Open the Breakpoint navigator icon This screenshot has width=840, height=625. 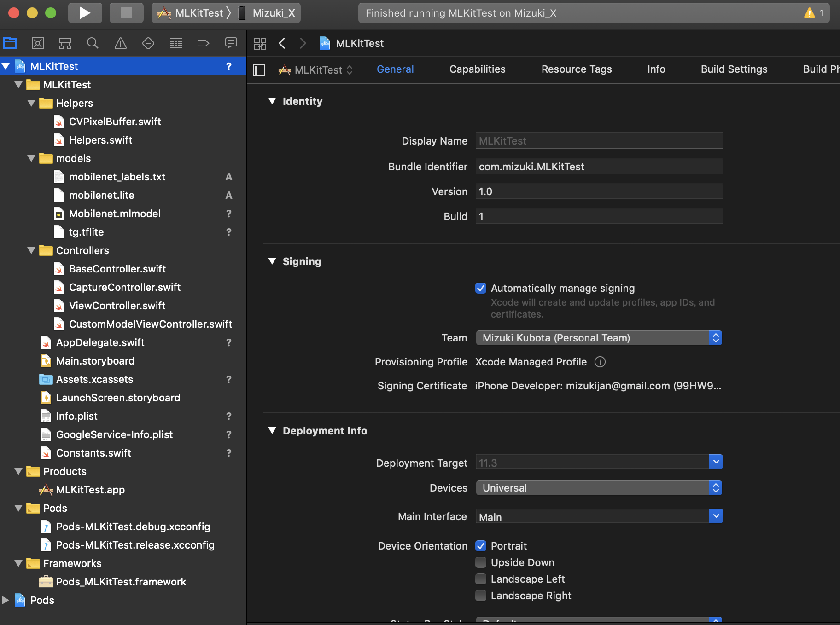click(203, 43)
